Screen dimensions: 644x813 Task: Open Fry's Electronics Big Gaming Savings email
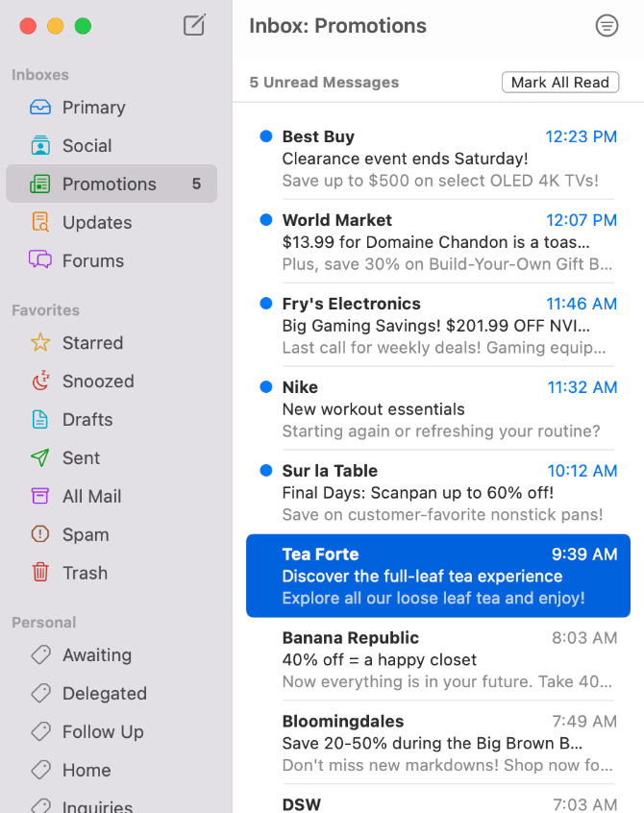(438, 325)
